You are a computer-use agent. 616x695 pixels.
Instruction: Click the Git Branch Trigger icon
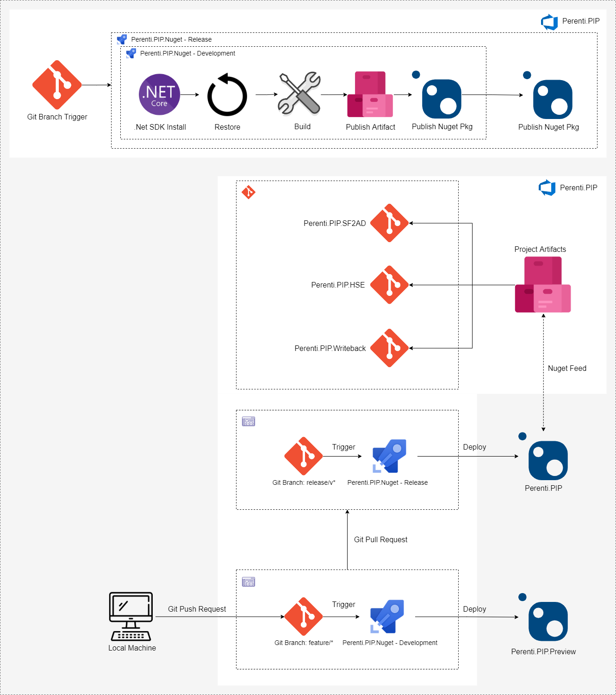point(57,85)
